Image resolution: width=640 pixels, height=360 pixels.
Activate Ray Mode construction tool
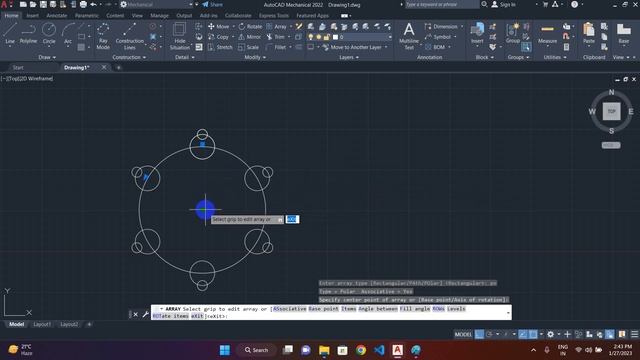(103, 36)
